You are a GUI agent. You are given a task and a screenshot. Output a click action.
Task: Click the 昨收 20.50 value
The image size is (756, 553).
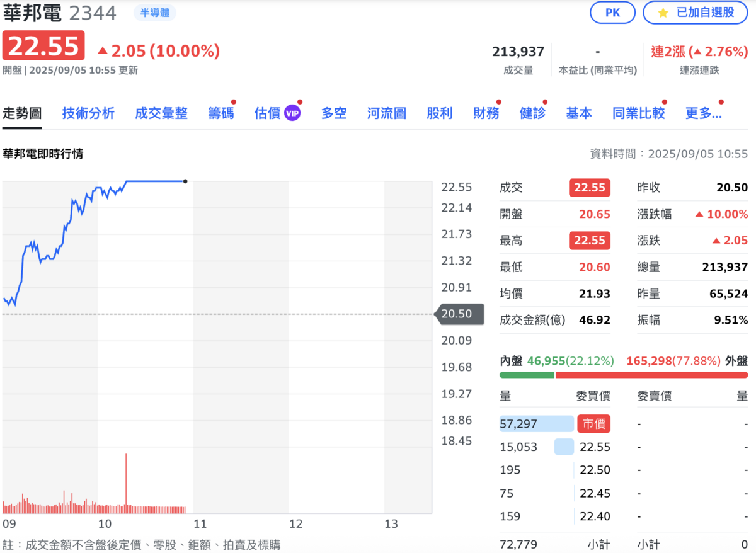pyautogui.click(x=732, y=188)
